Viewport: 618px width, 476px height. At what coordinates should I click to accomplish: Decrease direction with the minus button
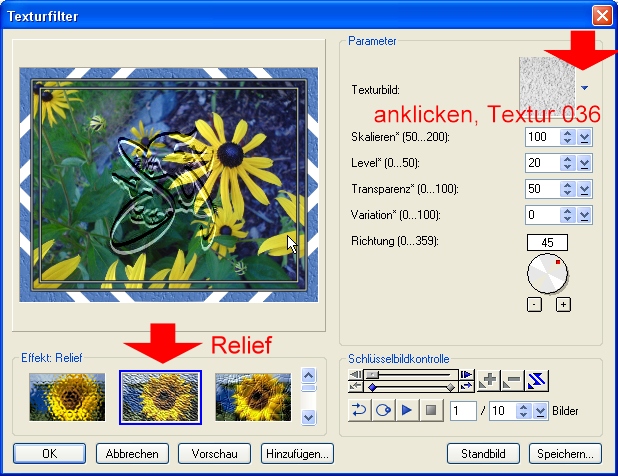click(x=534, y=305)
